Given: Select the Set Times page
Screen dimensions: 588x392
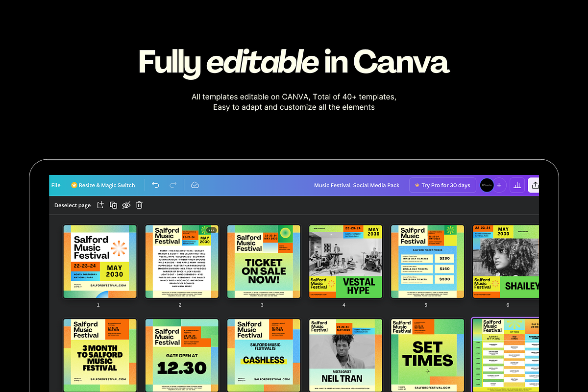Looking at the screenshot, I should 427,355.
